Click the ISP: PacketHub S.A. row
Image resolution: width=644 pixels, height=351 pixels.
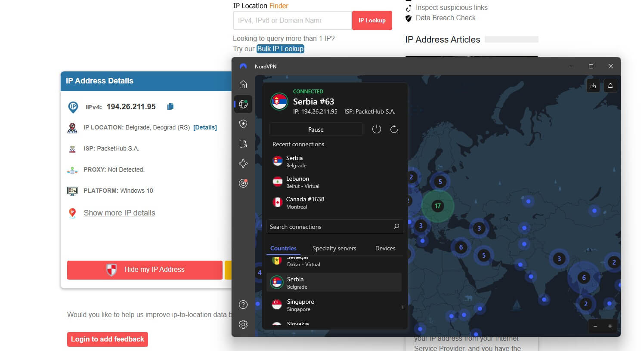click(111, 148)
